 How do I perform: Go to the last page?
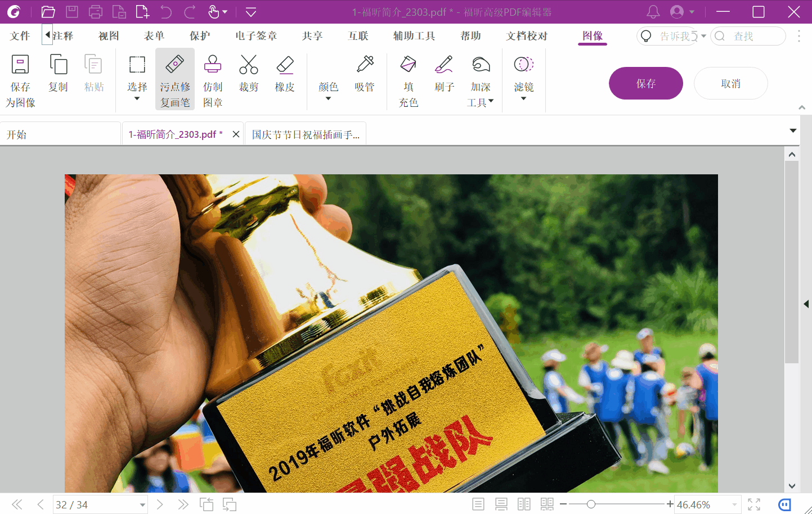coord(183,504)
